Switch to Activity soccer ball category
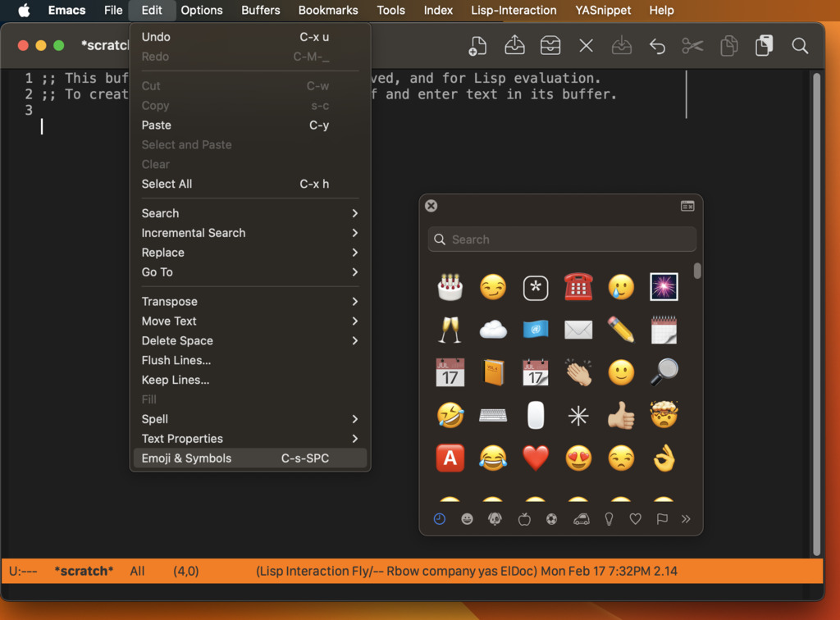840x620 pixels. coord(552,519)
